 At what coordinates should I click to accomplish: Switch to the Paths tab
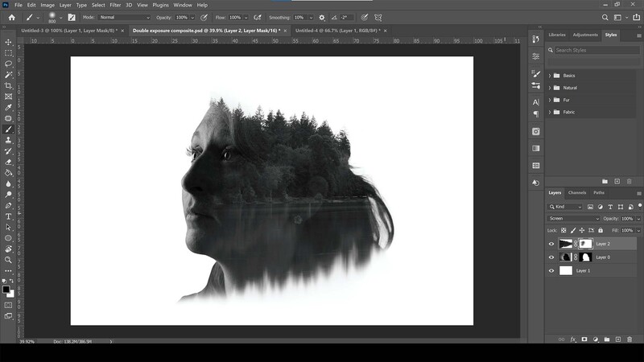(x=599, y=193)
